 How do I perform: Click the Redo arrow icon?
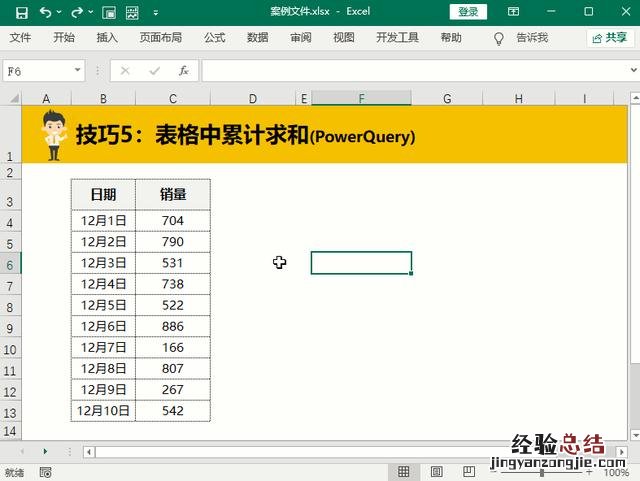click(x=78, y=12)
